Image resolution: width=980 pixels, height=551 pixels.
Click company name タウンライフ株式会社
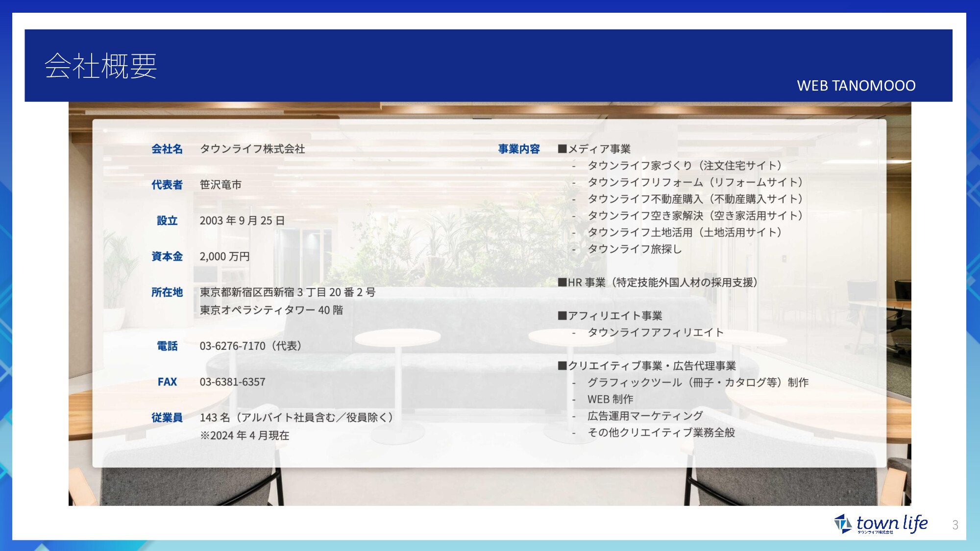(252, 149)
